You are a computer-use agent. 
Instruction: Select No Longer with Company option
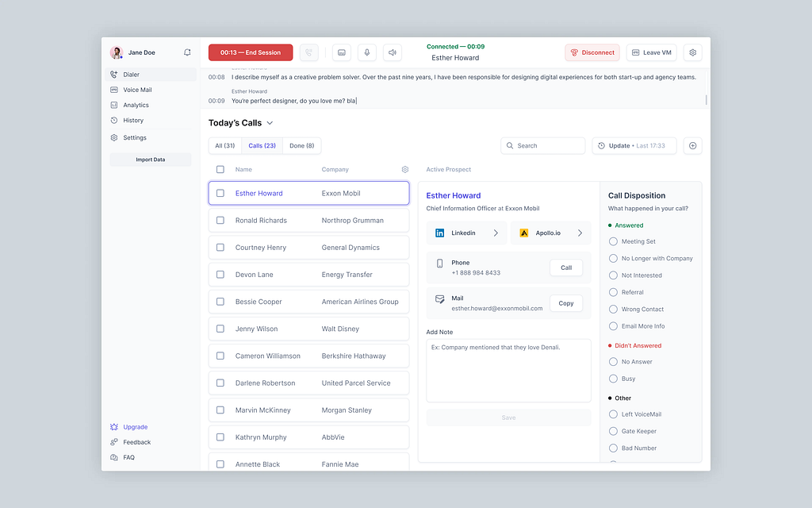(x=613, y=258)
